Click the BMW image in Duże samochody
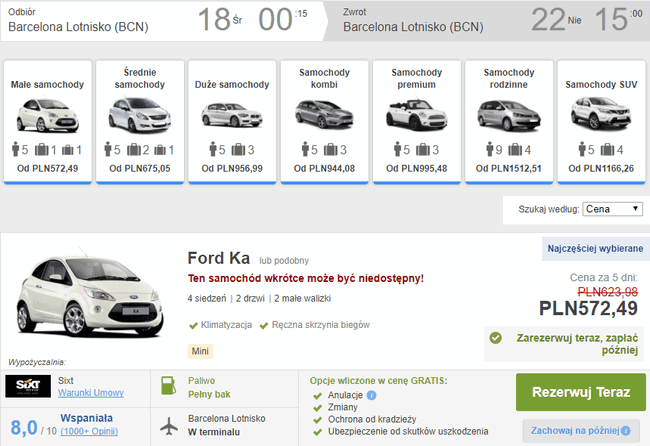This screenshot has width=650, height=446. click(232, 114)
